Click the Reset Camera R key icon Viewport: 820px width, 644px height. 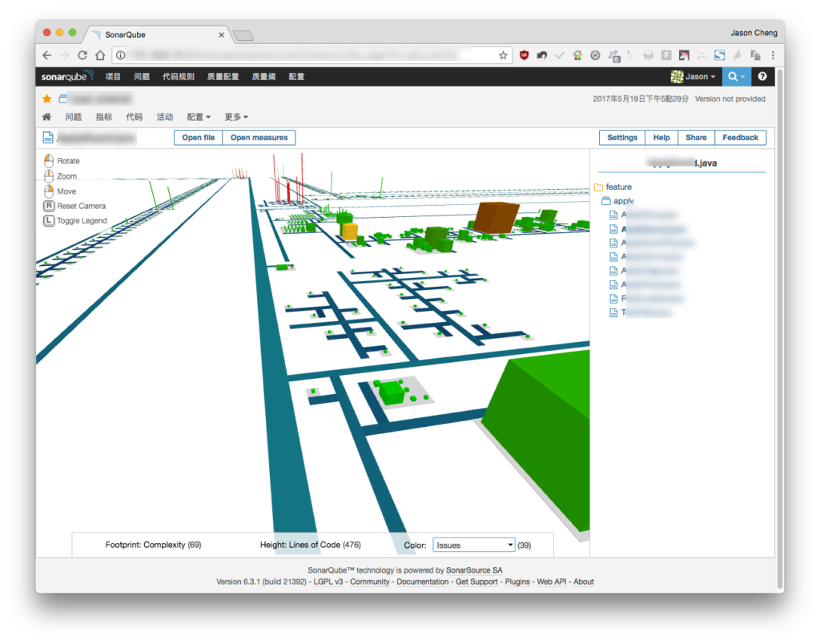coord(49,206)
